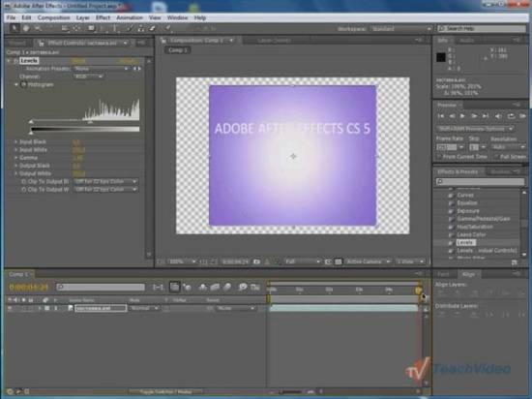This screenshot has width=532, height=399.
Task: Open the Animation Presets dropdown
Action: click(x=101, y=69)
